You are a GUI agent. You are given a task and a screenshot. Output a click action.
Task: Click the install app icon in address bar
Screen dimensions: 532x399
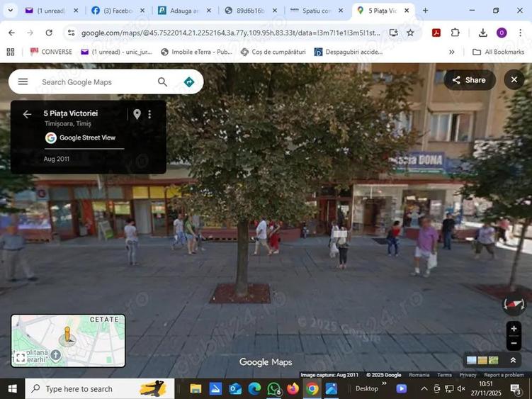[394, 33]
